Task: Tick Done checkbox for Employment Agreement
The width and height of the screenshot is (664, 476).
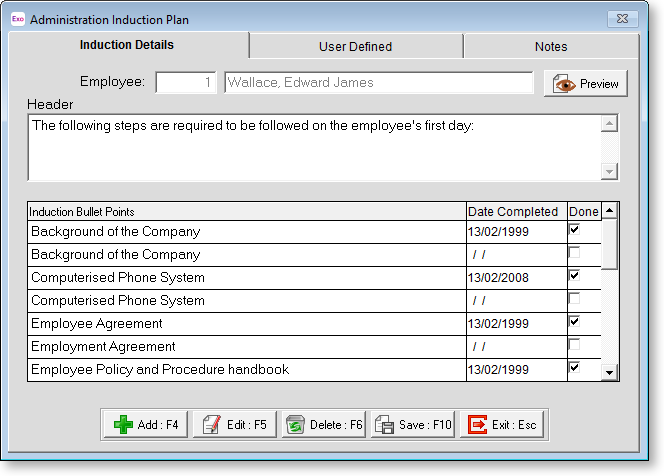Action: tap(573, 345)
